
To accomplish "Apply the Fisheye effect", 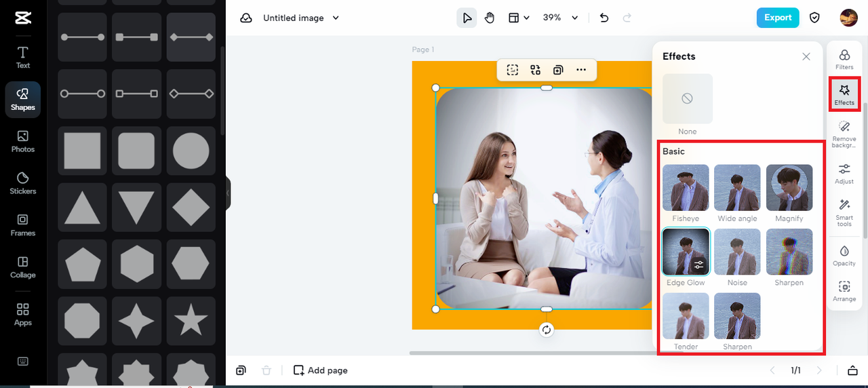I will [x=686, y=187].
